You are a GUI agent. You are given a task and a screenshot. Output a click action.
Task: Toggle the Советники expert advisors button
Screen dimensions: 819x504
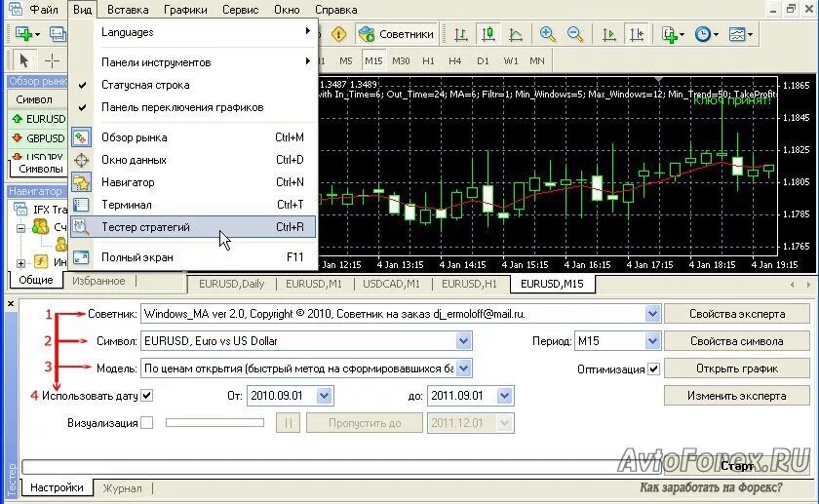coord(398,34)
